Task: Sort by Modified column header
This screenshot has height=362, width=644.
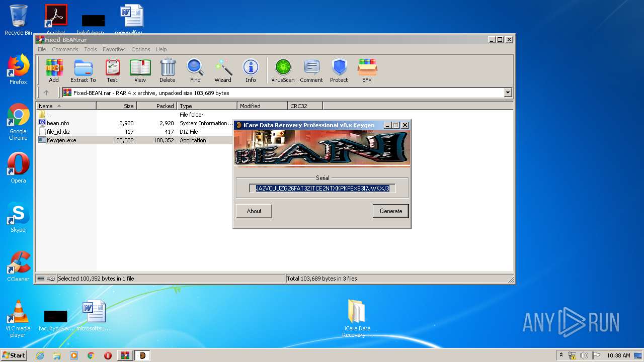Action: tap(262, 106)
